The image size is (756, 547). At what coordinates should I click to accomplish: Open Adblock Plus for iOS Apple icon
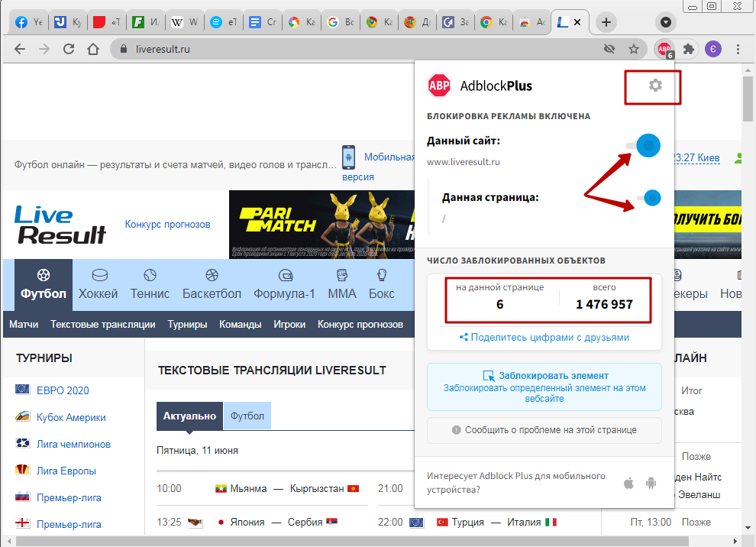628,483
